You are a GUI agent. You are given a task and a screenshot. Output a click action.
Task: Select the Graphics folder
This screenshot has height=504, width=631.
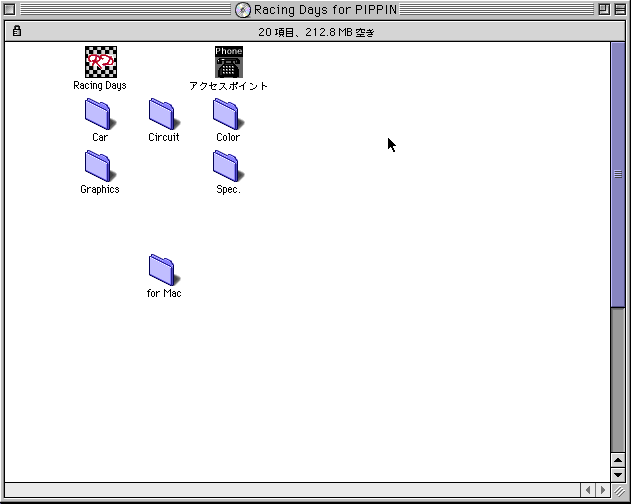[x=100, y=166]
